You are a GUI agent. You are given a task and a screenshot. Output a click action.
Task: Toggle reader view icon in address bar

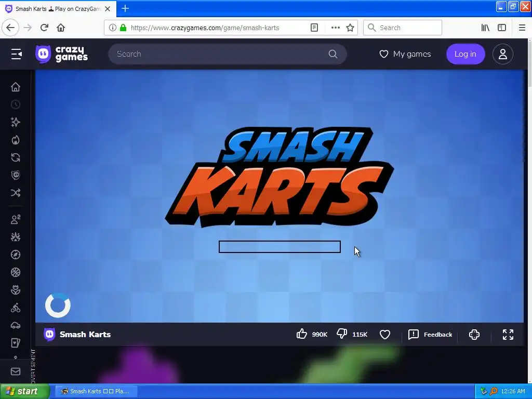(x=314, y=28)
